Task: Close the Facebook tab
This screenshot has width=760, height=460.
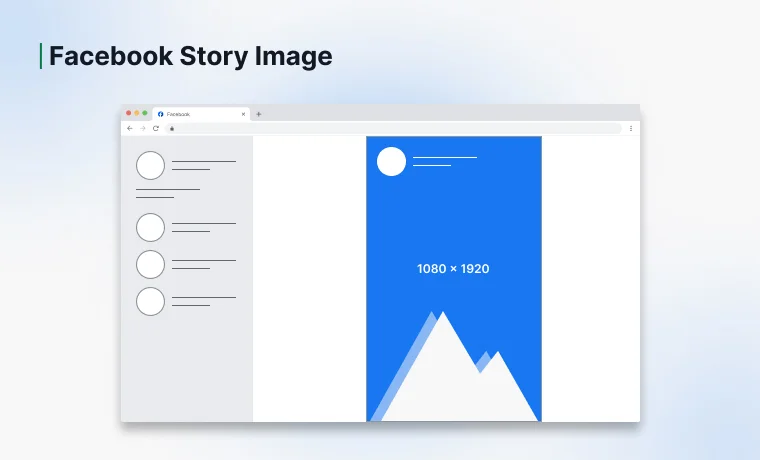Action: coord(243,114)
